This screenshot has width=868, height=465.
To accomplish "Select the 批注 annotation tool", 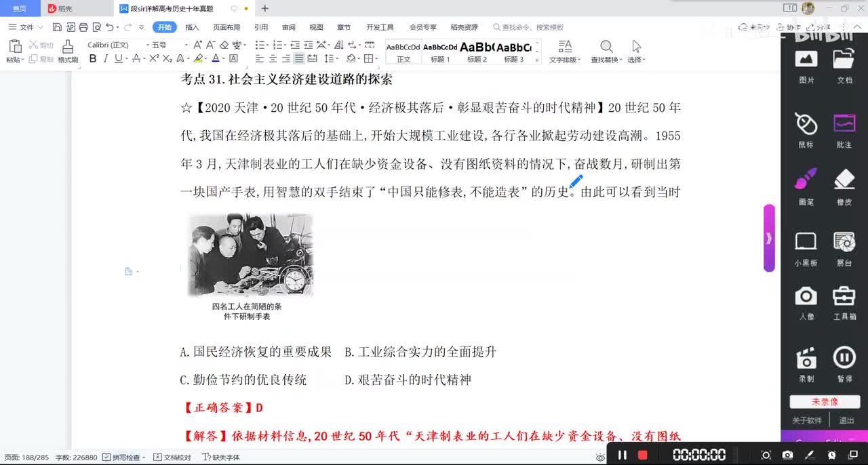I will tap(844, 130).
